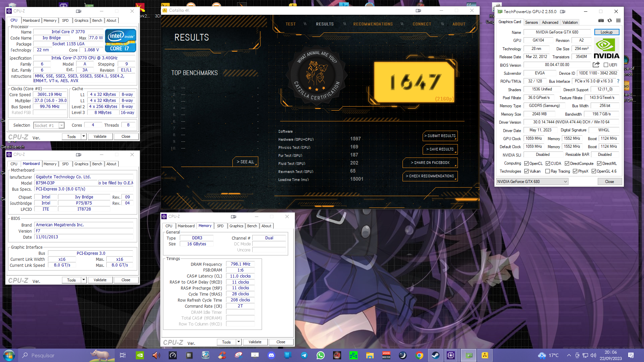Switch to Catzilla via its taskbar icon
644x362 pixels.
point(485,355)
